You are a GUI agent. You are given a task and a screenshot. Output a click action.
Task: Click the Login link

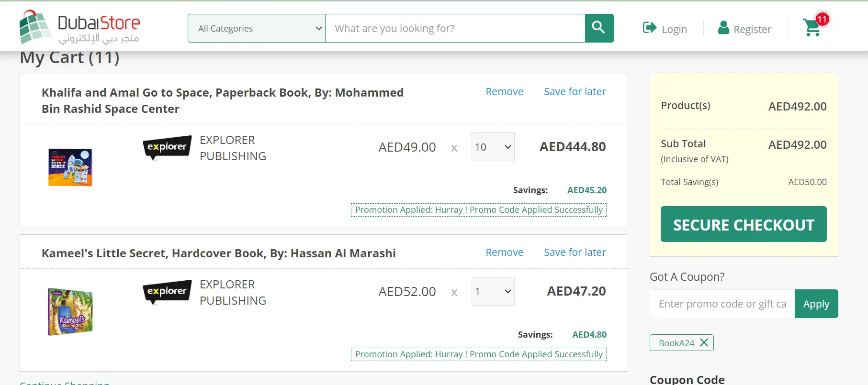674,29
